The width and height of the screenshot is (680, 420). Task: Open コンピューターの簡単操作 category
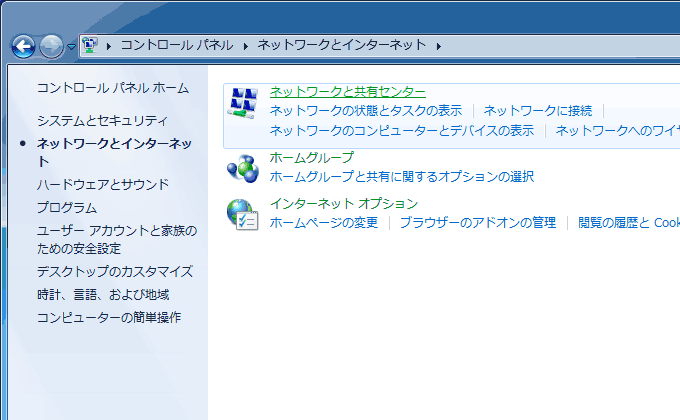(108, 318)
